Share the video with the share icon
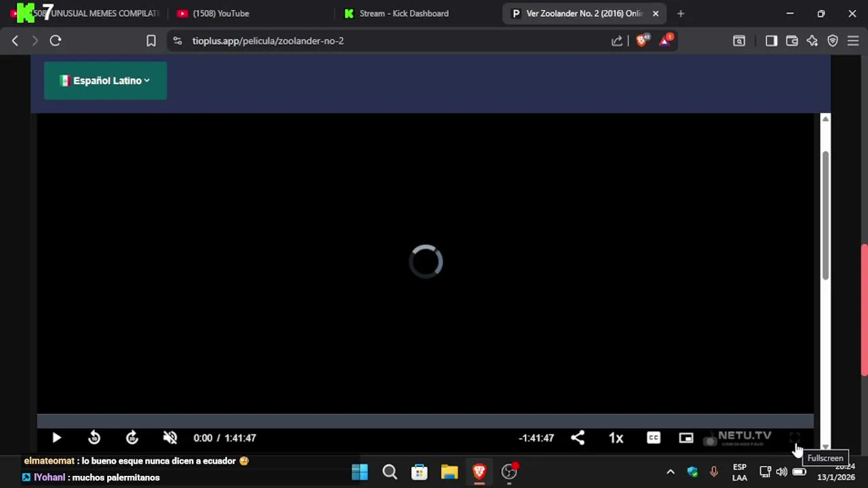This screenshot has height=488, width=868. click(578, 438)
